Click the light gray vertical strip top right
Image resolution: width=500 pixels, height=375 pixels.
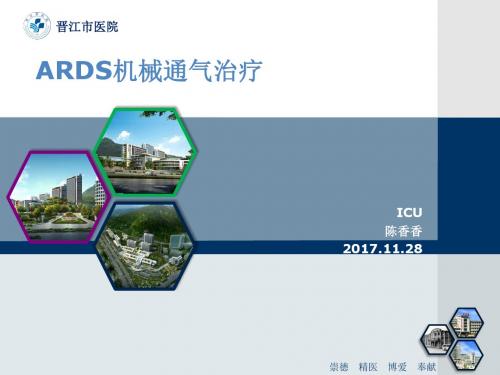469,59
